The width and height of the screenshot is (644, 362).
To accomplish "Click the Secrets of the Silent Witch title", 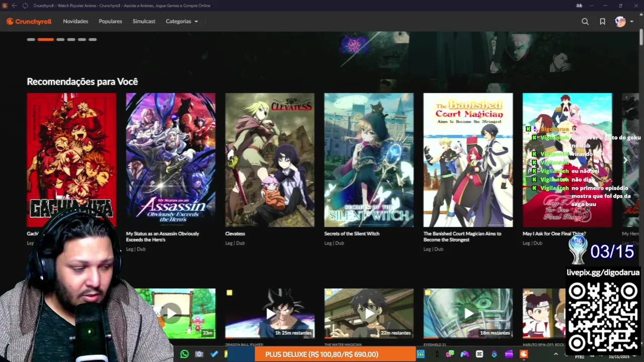I will [x=352, y=234].
